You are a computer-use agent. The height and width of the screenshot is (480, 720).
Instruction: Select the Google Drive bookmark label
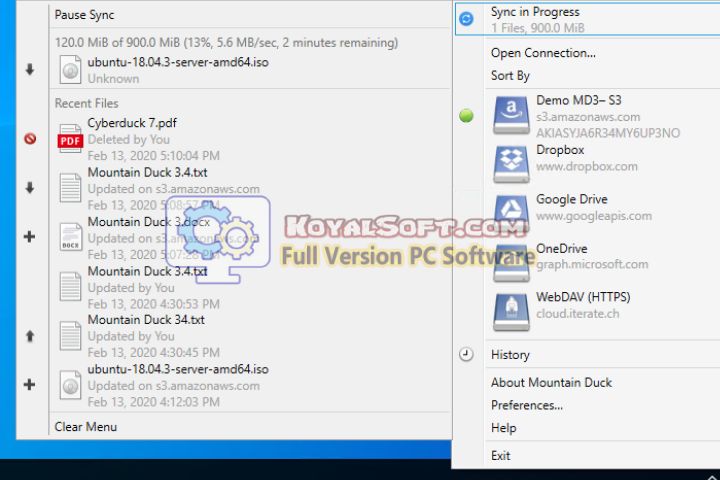click(x=572, y=199)
